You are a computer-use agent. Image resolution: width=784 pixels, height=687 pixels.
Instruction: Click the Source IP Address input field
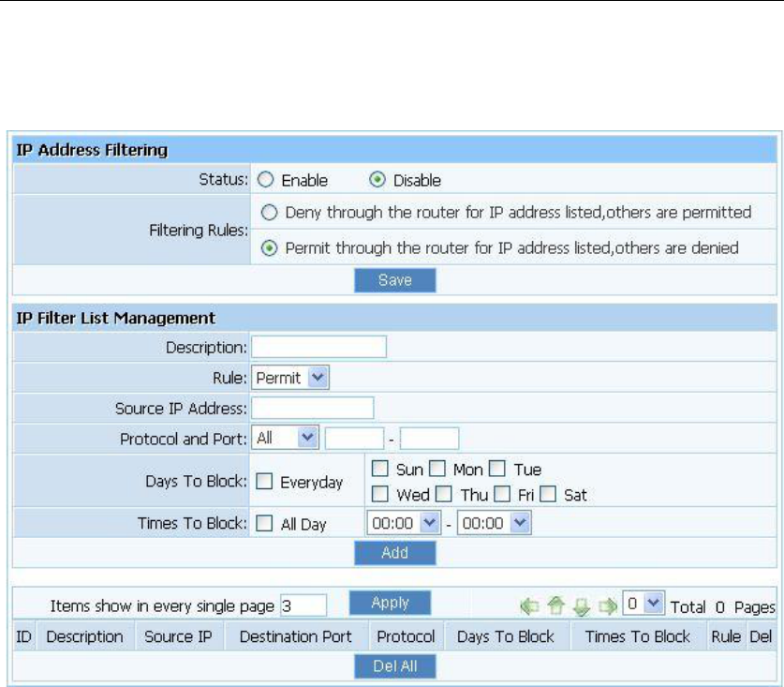point(313,408)
